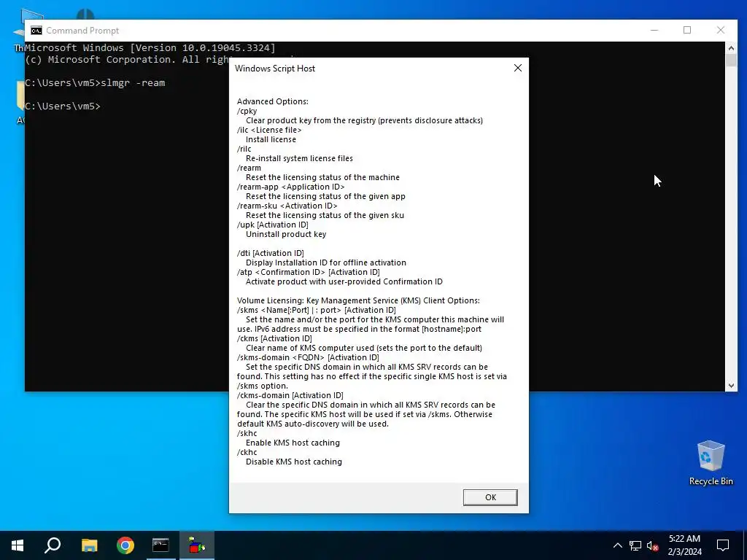Click the '/skhc' option text
The width and height of the screenshot is (747, 560).
pos(247,433)
